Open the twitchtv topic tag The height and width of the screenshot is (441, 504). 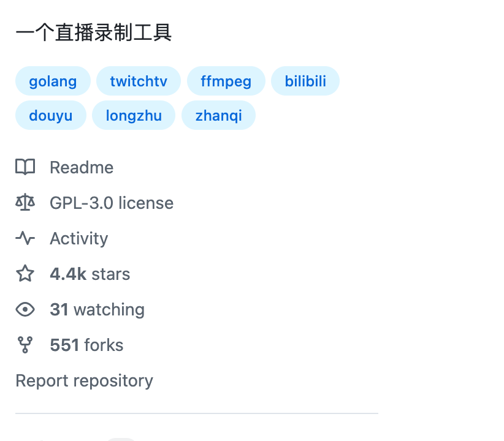pyautogui.click(x=139, y=81)
